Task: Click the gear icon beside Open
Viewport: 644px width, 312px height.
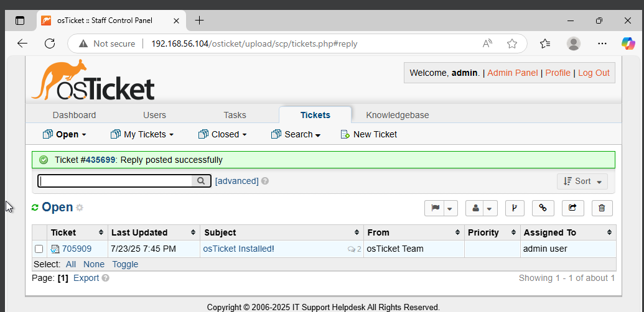Action: coord(79,208)
